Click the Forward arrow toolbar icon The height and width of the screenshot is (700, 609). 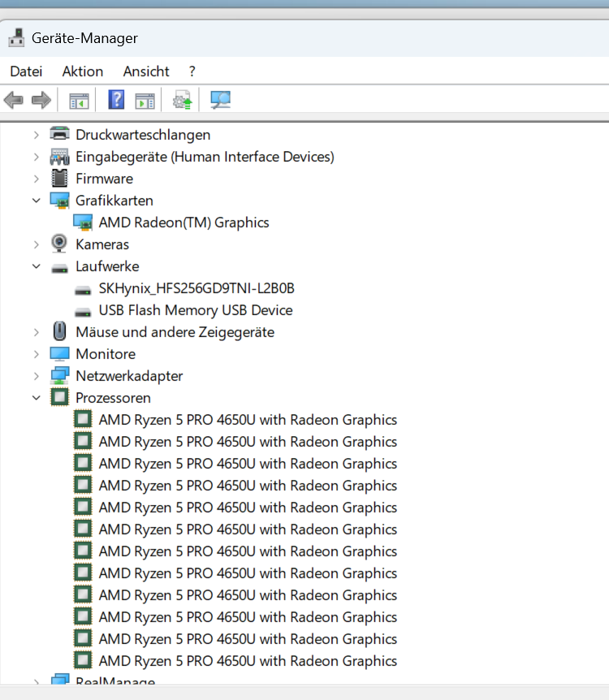41,100
